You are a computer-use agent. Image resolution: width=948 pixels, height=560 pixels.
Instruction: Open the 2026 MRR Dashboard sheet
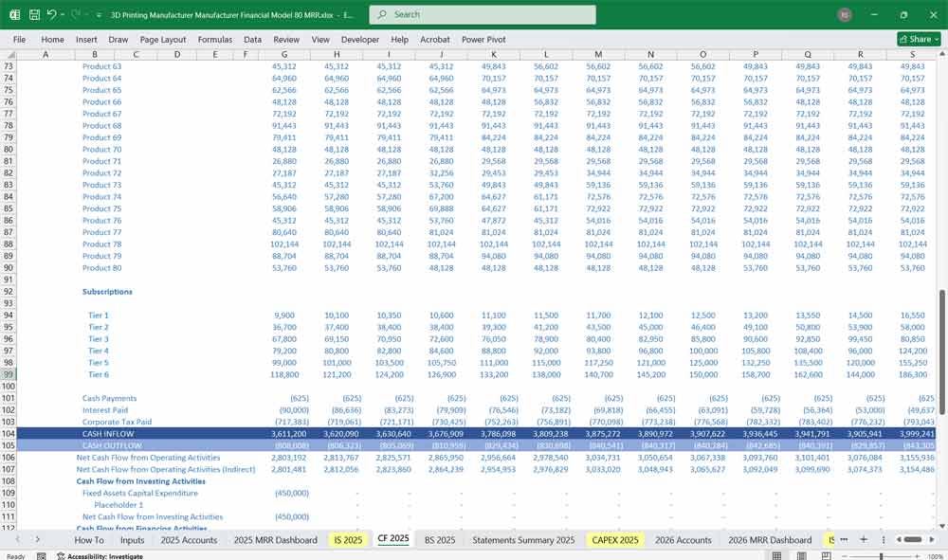point(770,540)
